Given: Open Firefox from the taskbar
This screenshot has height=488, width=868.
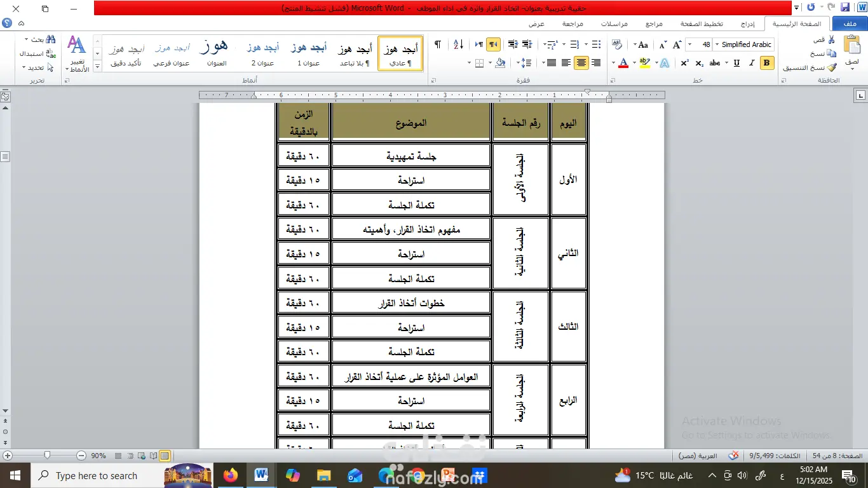Looking at the screenshot, I should point(230,475).
